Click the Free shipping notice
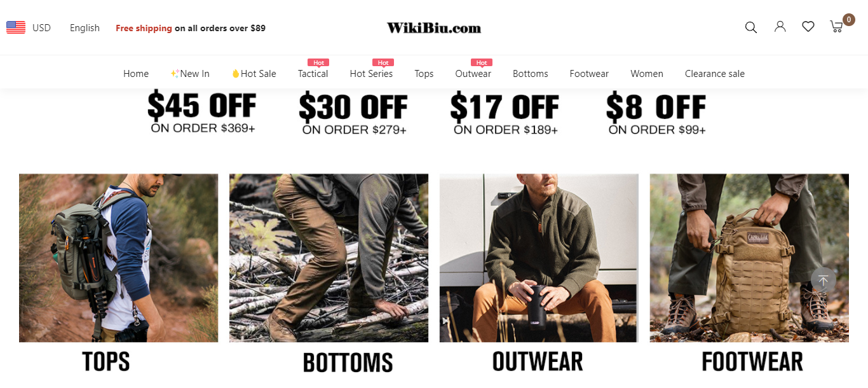The image size is (868, 388). (191, 28)
